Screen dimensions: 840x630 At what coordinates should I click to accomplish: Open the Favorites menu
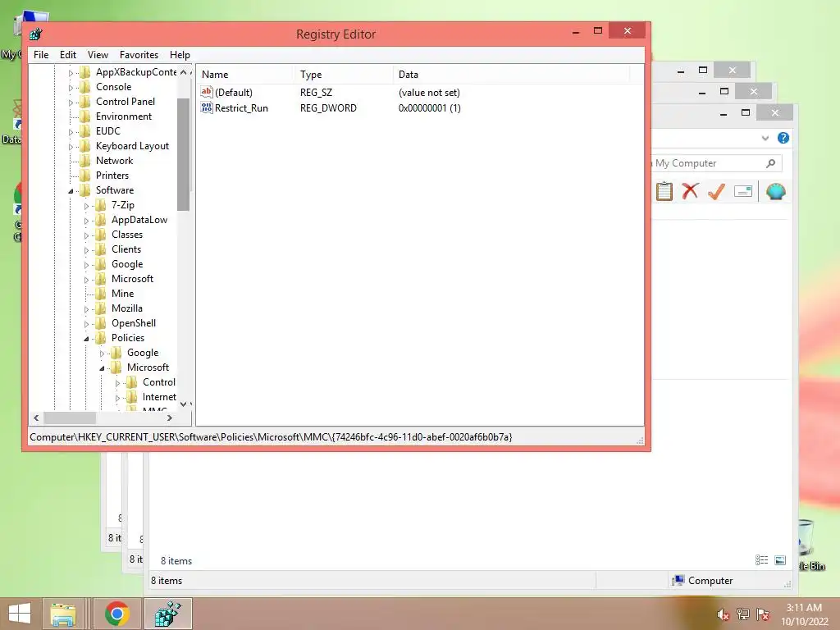point(139,55)
